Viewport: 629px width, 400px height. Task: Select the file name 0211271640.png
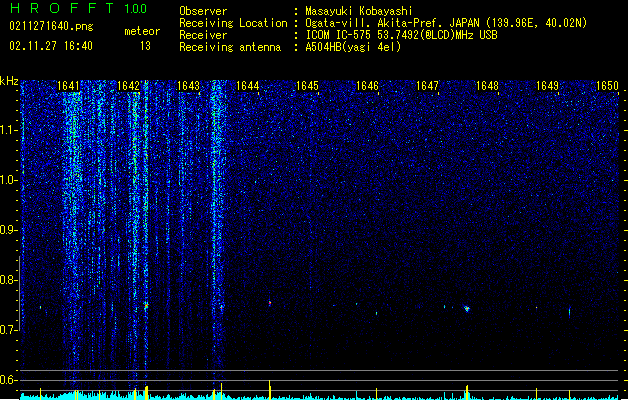[x=51, y=26]
